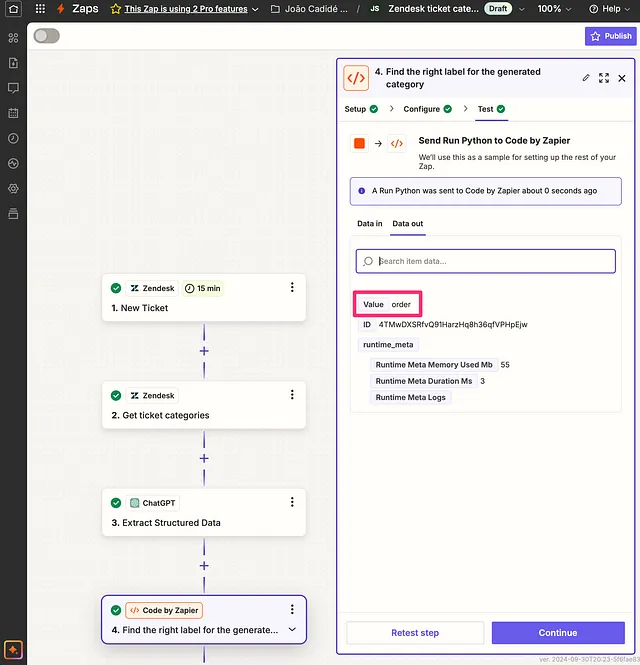This screenshot has height=665, width=640.
Task: Rename step with the pencil icon
Action: click(586, 78)
